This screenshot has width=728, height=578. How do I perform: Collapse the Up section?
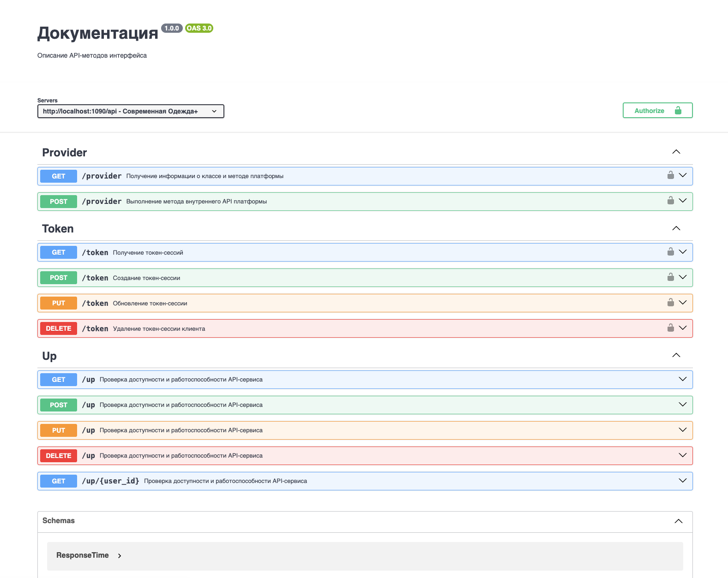click(676, 355)
